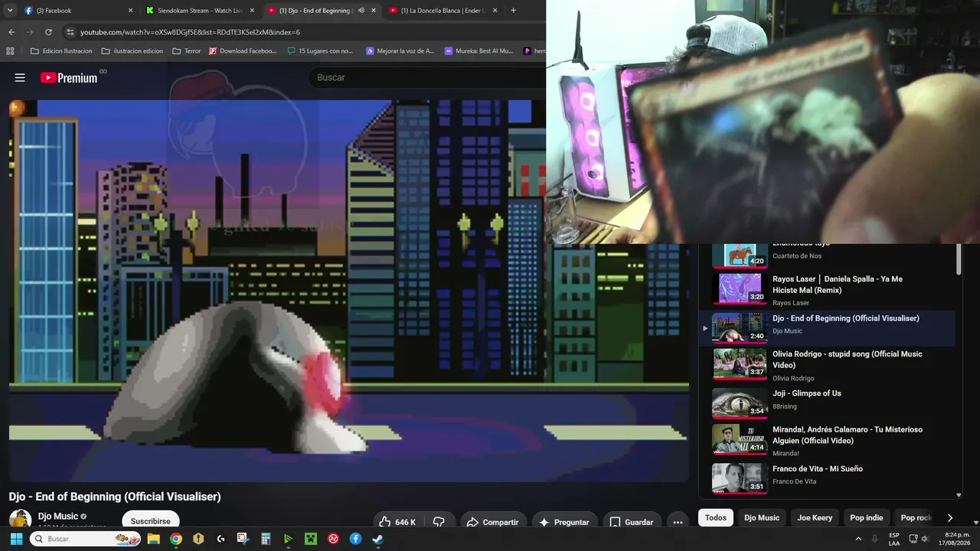Click the microphone icon in system tray
Image resolution: width=980 pixels, height=551 pixels.
[x=875, y=539]
